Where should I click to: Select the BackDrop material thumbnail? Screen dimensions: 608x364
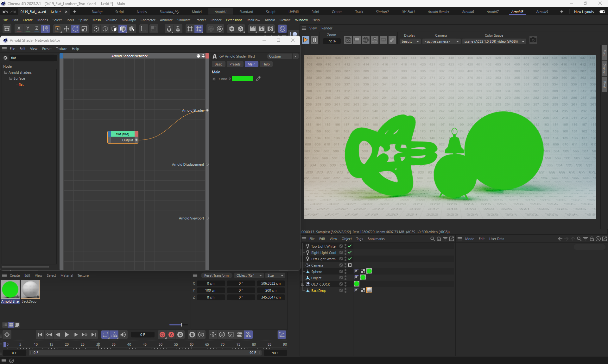[30, 289]
